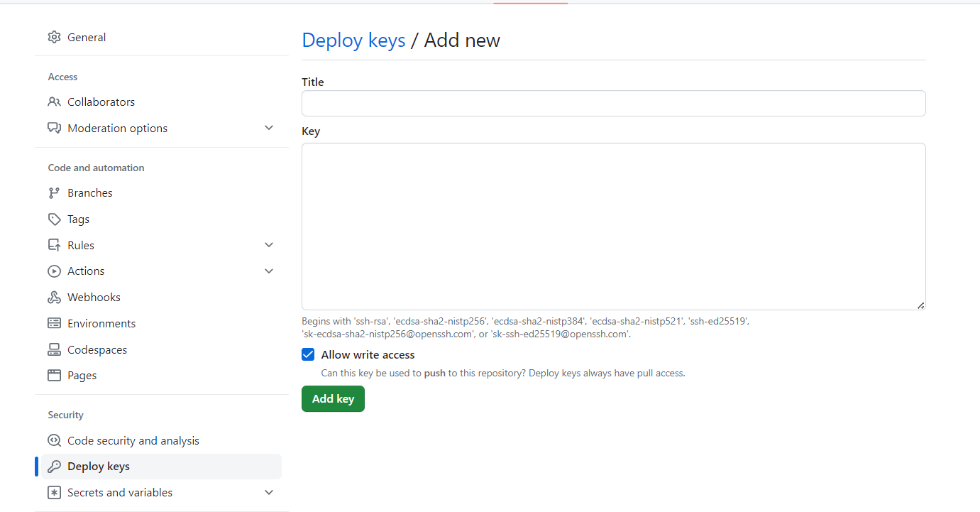Open the Deploy keys sidebar item

click(x=99, y=467)
